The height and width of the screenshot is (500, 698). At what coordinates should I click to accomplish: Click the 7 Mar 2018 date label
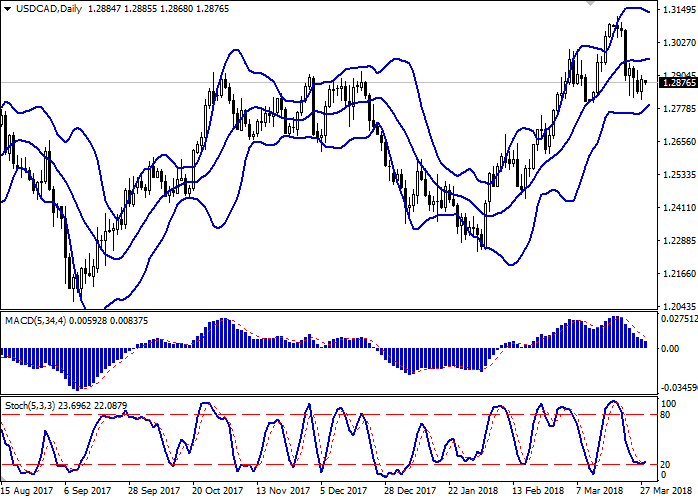click(x=599, y=491)
